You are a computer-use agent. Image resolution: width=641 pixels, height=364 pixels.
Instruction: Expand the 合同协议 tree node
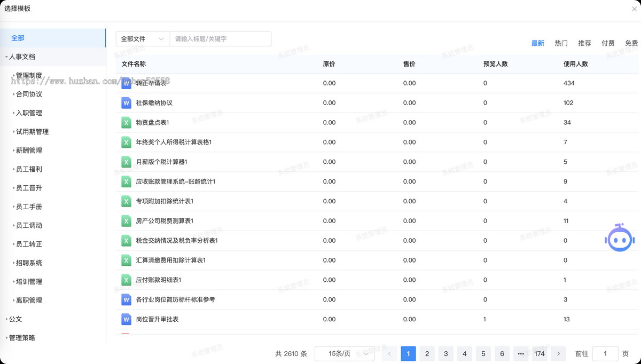click(14, 94)
